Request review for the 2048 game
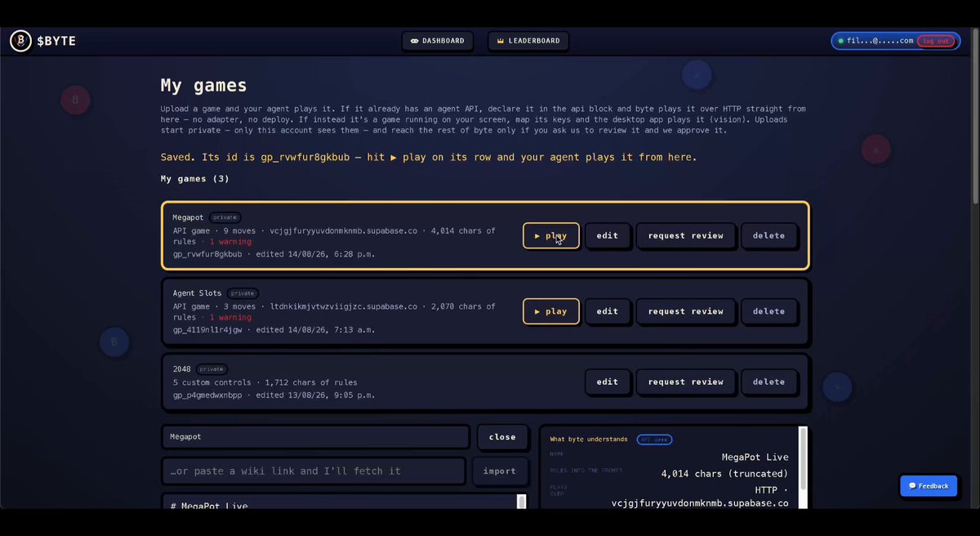The width and height of the screenshot is (980, 536). click(x=686, y=382)
